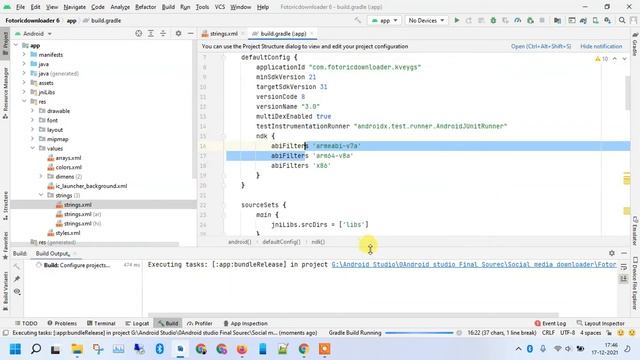The height and width of the screenshot is (360, 640).
Task: Click the Stop build square icon
Action: coord(542,20)
